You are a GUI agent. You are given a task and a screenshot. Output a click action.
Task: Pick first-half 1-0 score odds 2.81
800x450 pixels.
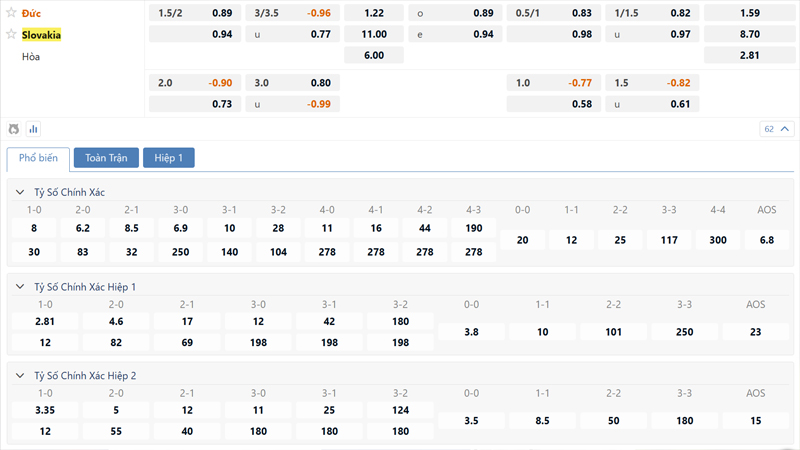(45, 322)
